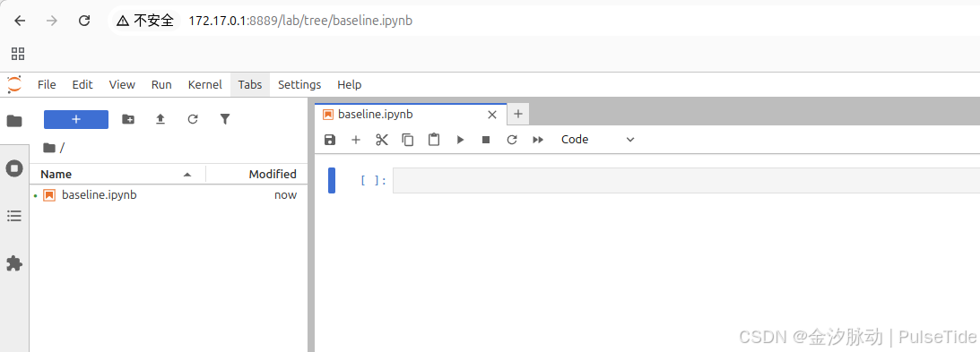This screenshot has width=980, height=352.
Task: Reload the page with the browser refresh icon
Action: click(x=84, y=21)
